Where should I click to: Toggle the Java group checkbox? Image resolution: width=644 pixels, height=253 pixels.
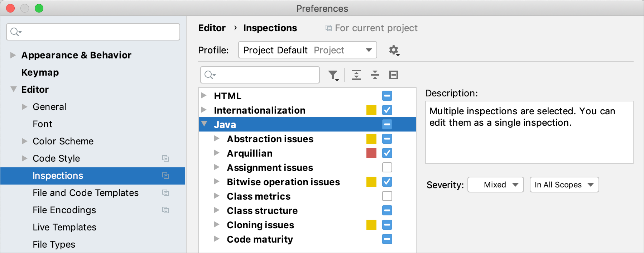pos(387,124)
